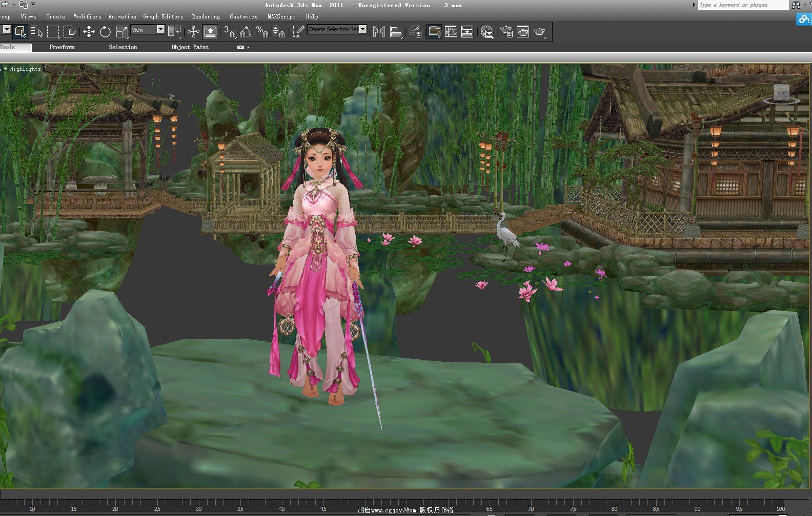Switch to the Object Paint tab
812x516 pixels.
click(x=190, y=47)
